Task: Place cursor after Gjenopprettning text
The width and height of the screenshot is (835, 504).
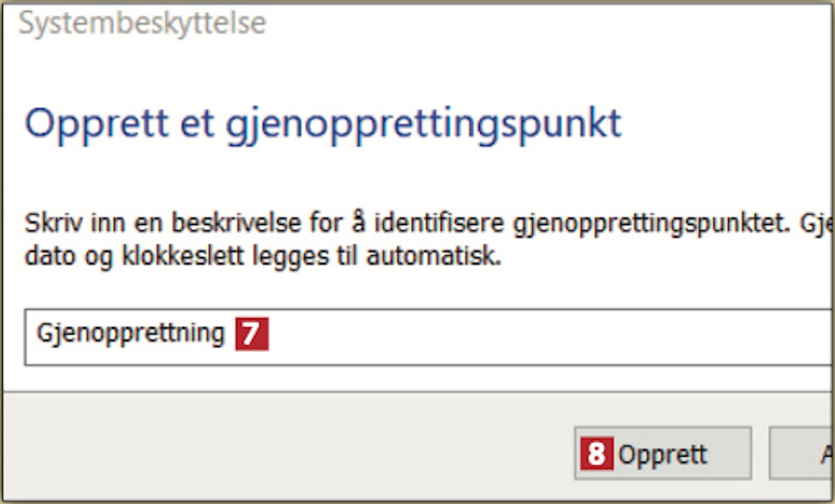Action: pos(227,334)
